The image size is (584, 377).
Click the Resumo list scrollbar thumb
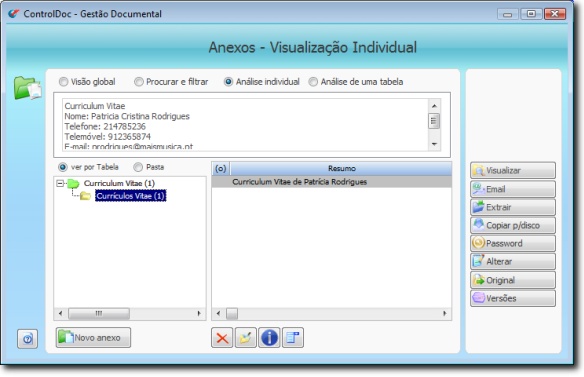tap(232, 313)
